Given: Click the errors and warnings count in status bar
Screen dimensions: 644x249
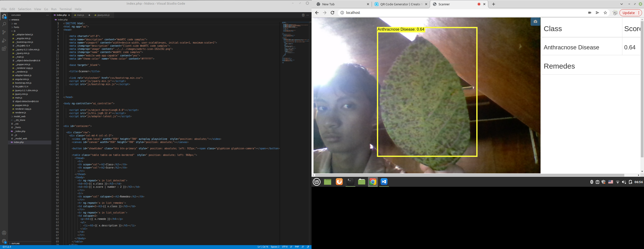Looking at the screenshot, I should [7, 247].
